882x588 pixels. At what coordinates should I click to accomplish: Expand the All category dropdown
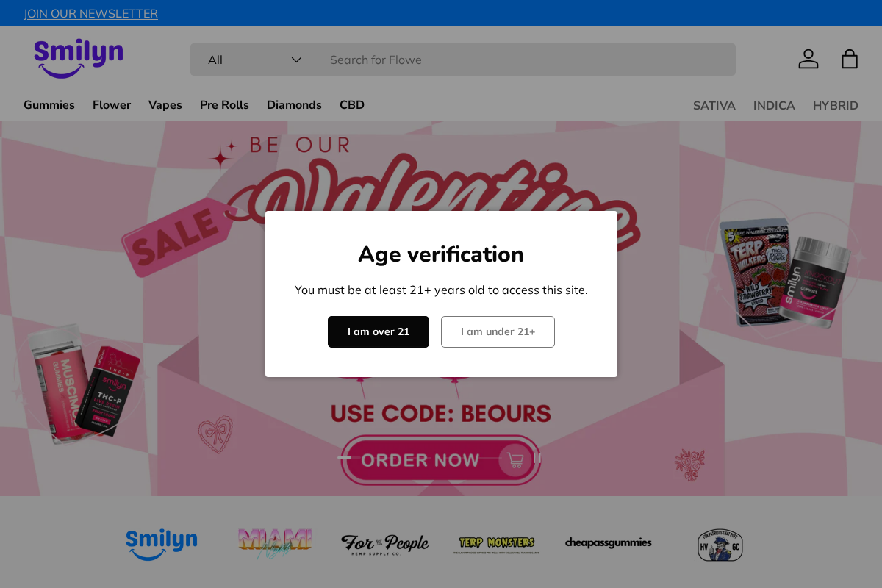253,60
